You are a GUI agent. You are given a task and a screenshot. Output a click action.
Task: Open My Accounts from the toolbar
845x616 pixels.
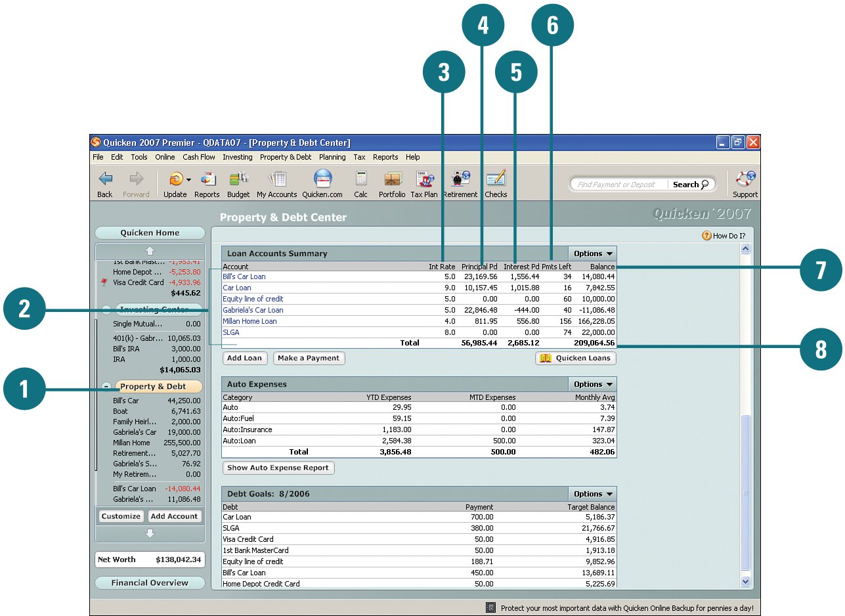(276, 179)
